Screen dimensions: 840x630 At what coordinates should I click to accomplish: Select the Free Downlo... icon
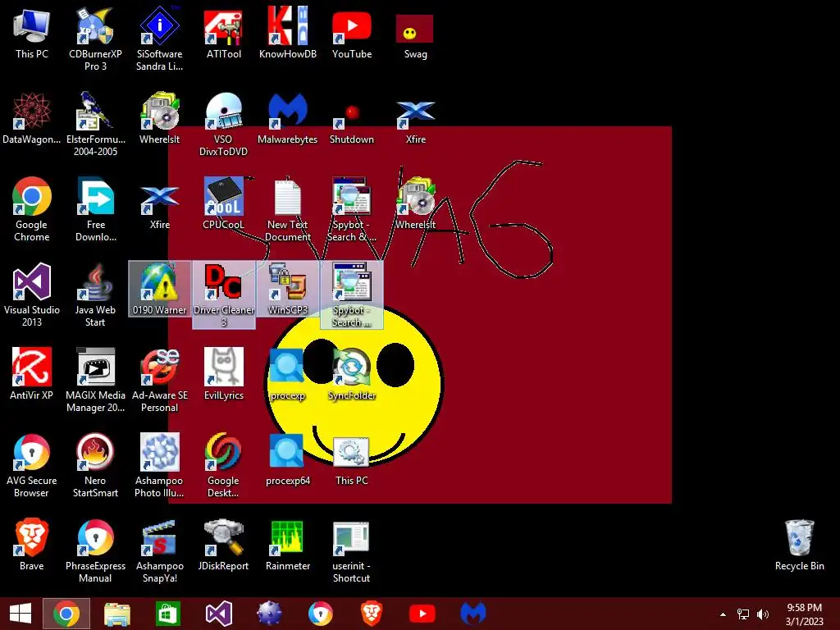pyautogui.click(x=95, y=209)
